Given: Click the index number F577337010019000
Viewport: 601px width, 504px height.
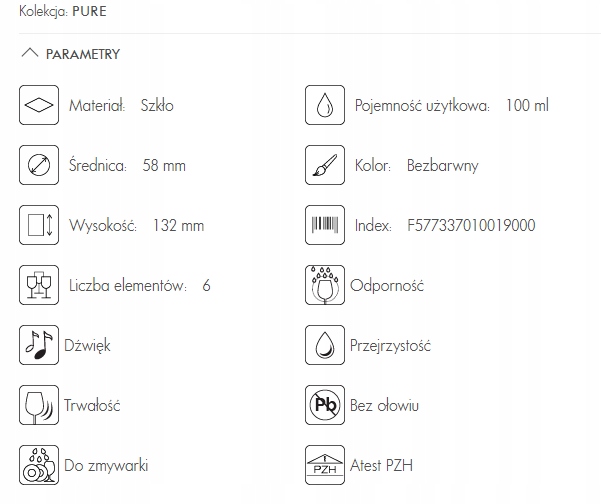Looking at the screenshot, I should point(471,226).
